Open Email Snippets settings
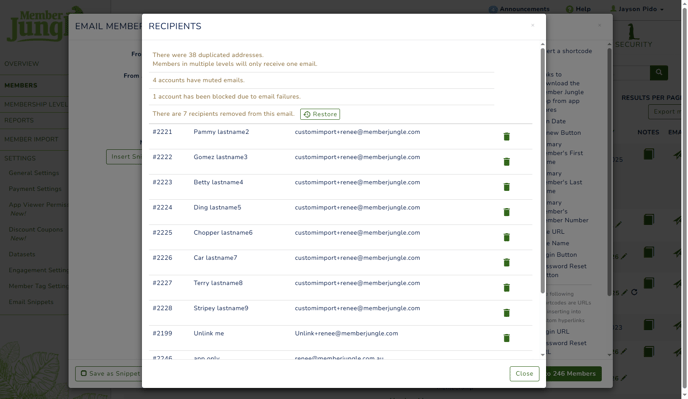 [x=31, y=302]
